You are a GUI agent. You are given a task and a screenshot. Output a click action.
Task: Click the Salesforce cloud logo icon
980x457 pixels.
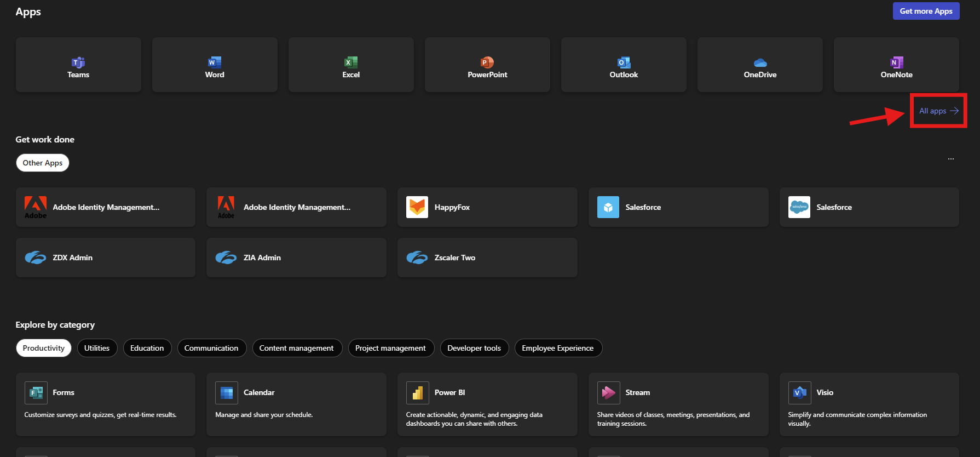[799, 207]
